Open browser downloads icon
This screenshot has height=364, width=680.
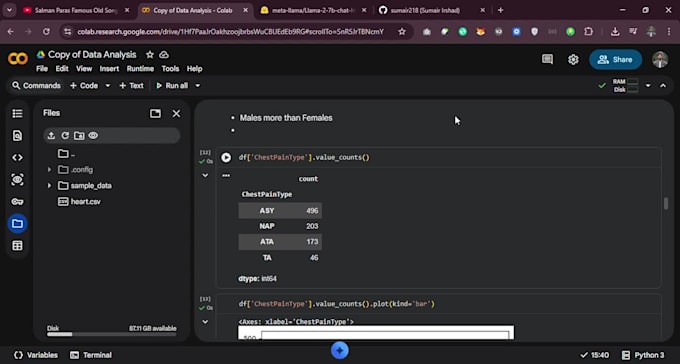point(615,31)
